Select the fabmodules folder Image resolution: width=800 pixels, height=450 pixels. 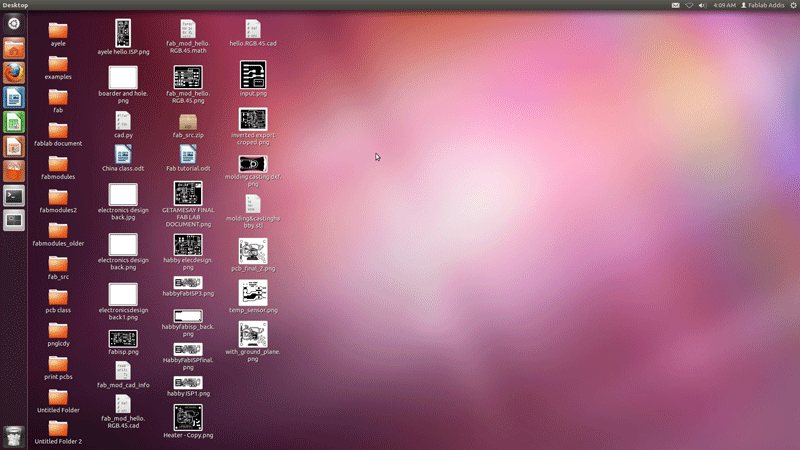(x=58, y=164)
